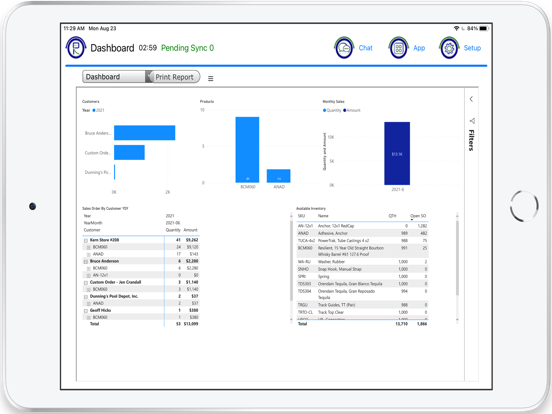This screenshot has width=552, height=414.
Task: Click the inventory right scrollbar up arrow
Action: 457,215
